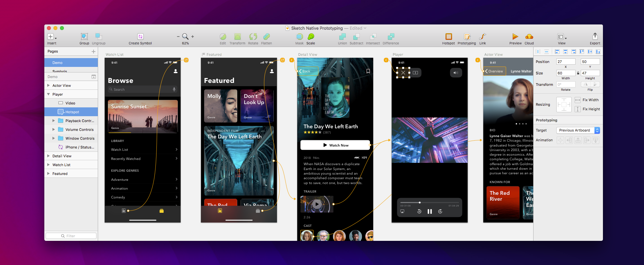Add a new page with plus button

click(x=94, y=52)
